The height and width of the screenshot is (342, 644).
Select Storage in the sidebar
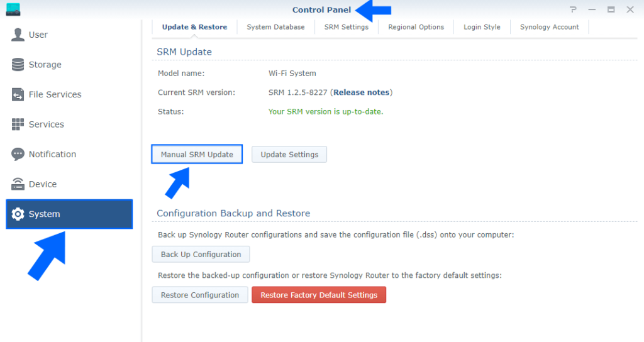[x=69, y=65]
